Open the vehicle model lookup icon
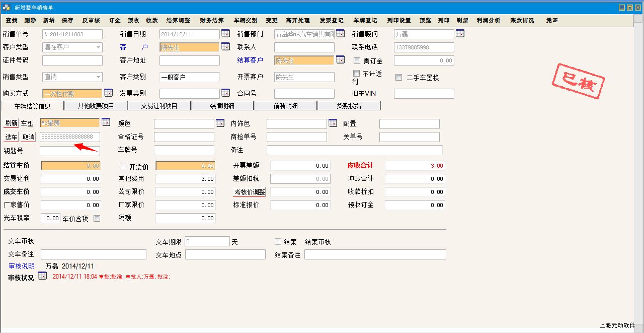Image resolution: width=644 pixels, height=333 pixels. (105, 122)
